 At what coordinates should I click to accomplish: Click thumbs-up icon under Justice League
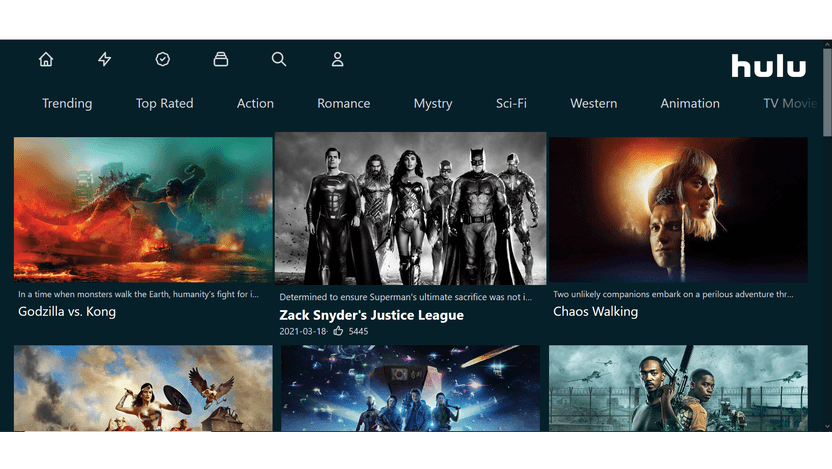tap(338, 331)
